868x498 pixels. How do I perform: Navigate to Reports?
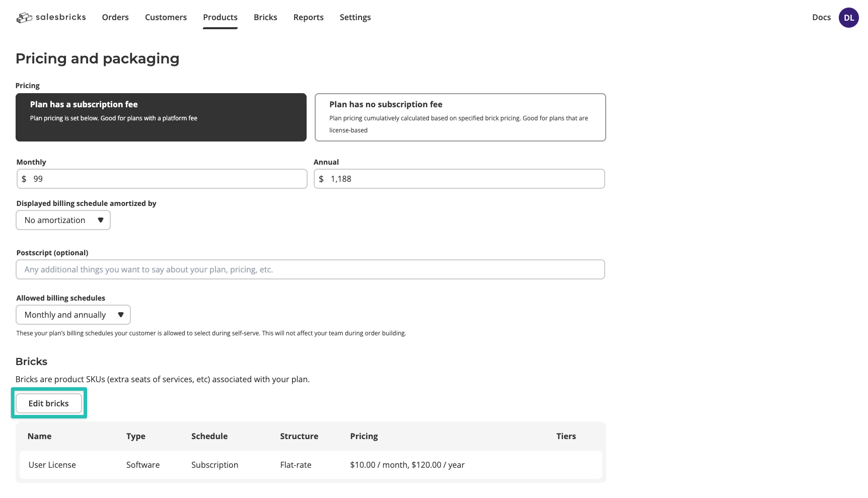308,17
